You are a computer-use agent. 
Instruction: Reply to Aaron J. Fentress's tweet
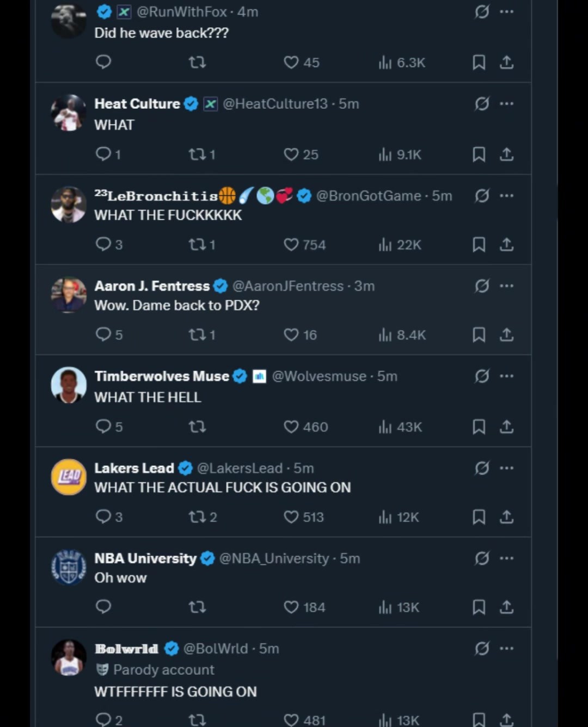[x=108, y=335]
